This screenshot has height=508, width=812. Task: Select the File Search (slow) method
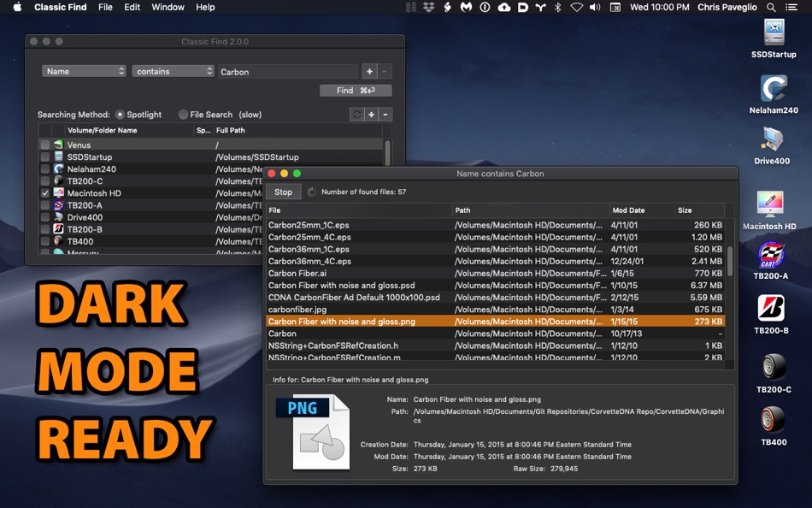coord(183,115)
